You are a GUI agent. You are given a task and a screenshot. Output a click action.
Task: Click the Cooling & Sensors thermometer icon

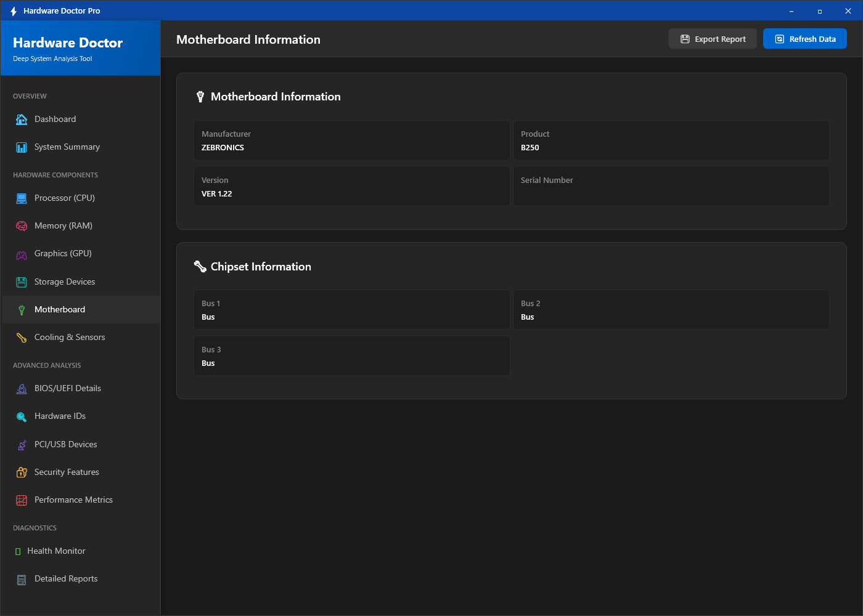[22, 338]
